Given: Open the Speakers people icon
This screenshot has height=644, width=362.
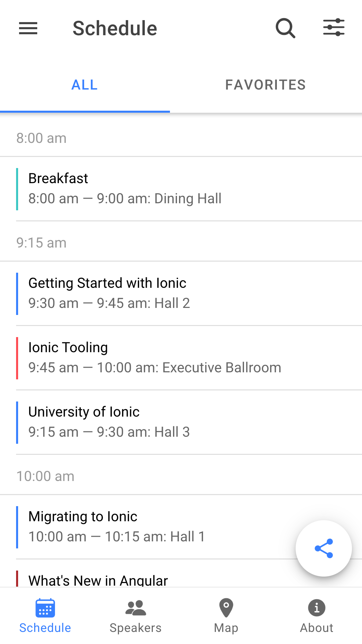Looking at the screenshot, I should pos(136,608).
